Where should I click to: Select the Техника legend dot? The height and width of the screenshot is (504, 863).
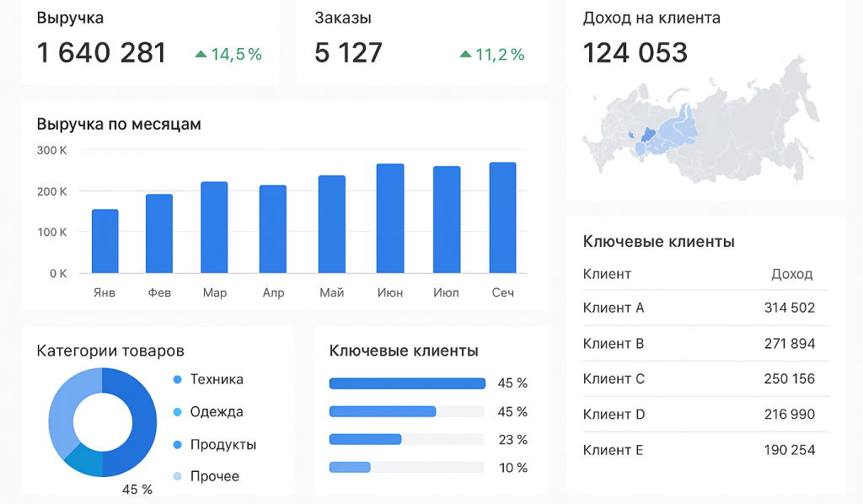(x=177, y=379)
